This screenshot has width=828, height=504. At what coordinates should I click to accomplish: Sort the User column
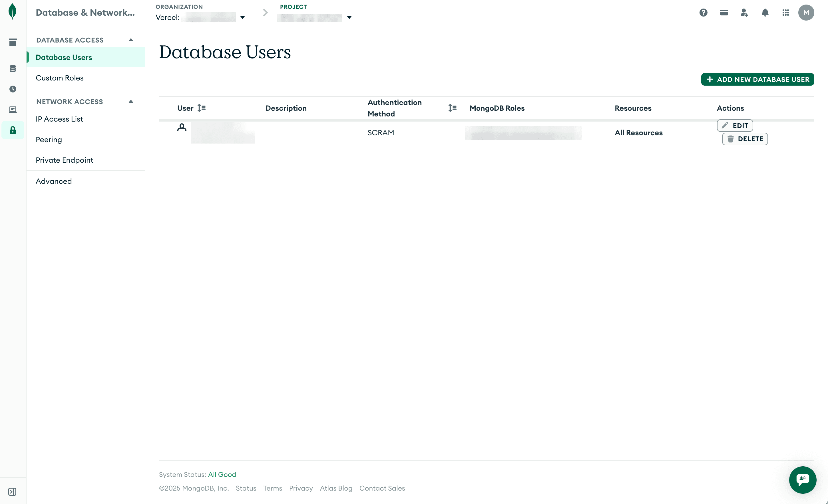(x=202, y=108)
